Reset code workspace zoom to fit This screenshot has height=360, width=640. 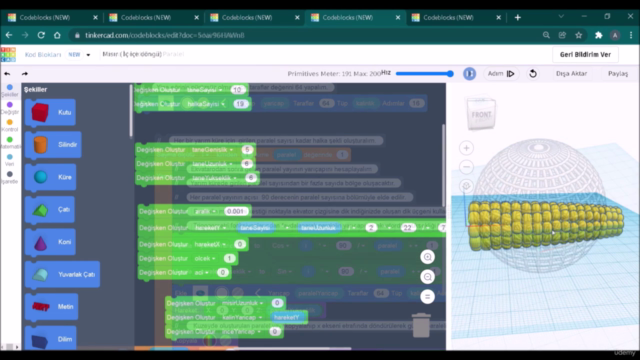click(427, 297)
